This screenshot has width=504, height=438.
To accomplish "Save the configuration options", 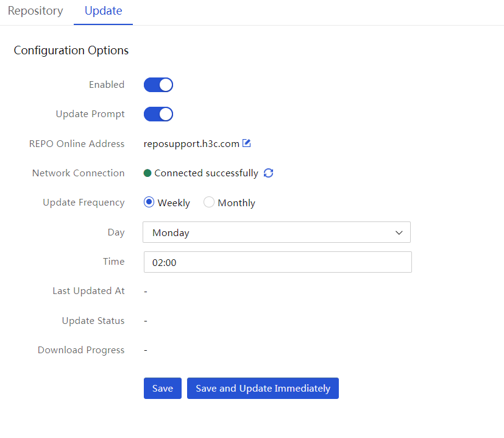I will (x=163, y=388).
